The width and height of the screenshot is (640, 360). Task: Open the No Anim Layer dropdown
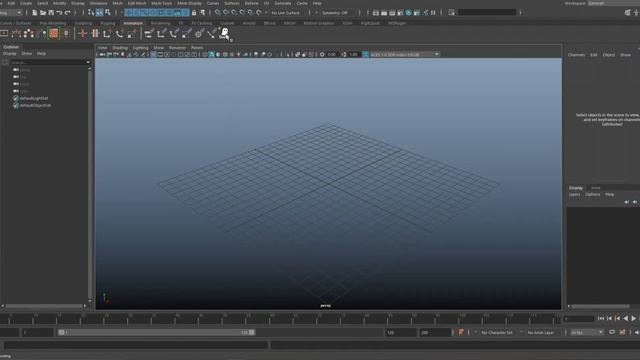(x=540, y=333)
